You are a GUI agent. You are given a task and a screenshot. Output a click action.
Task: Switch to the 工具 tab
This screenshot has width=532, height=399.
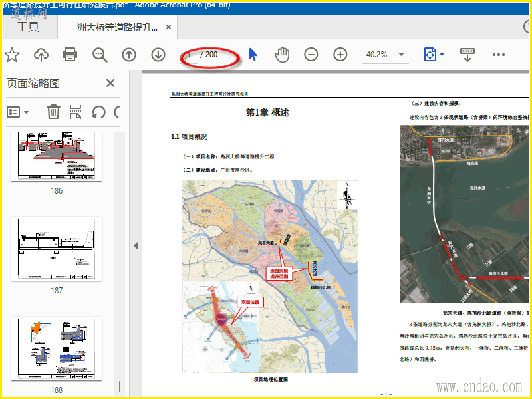pyautogui.click(x=28, y=27)
